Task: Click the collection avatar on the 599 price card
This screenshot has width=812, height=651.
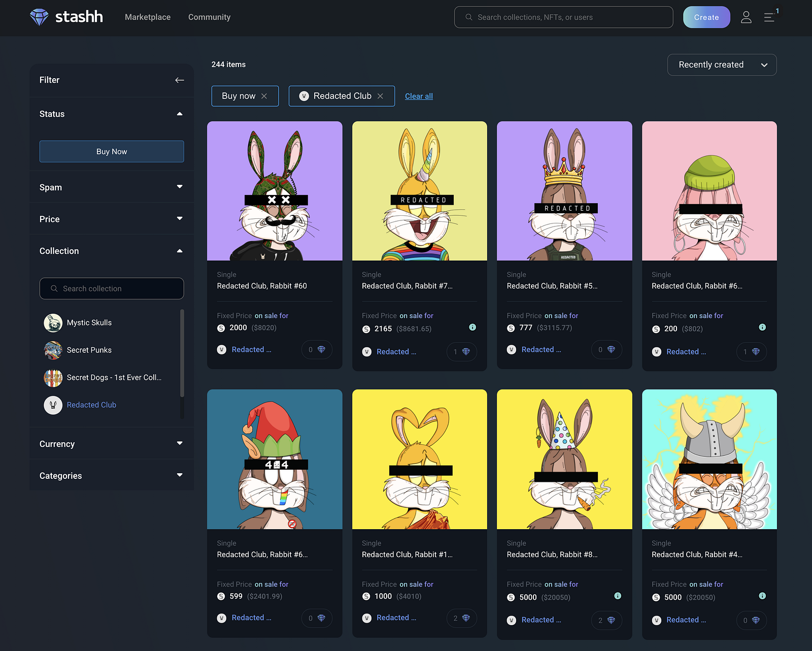Action: pos(222,618)
